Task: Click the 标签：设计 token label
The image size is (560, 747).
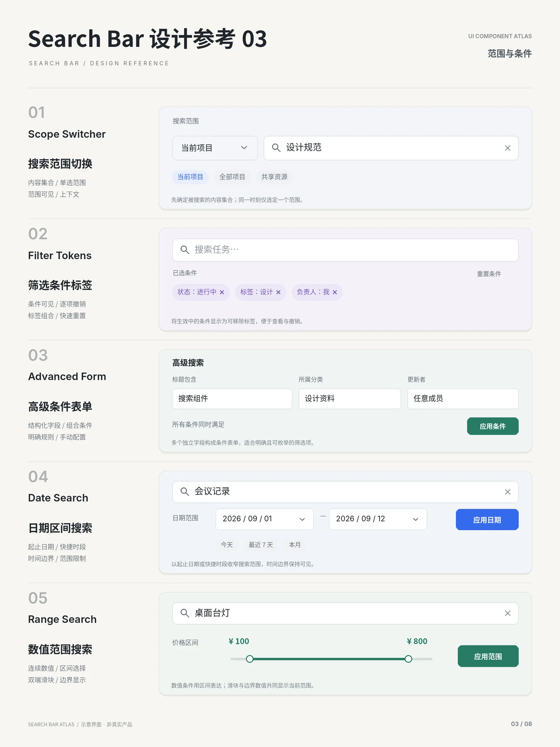Action: click(x=256, y=292)
